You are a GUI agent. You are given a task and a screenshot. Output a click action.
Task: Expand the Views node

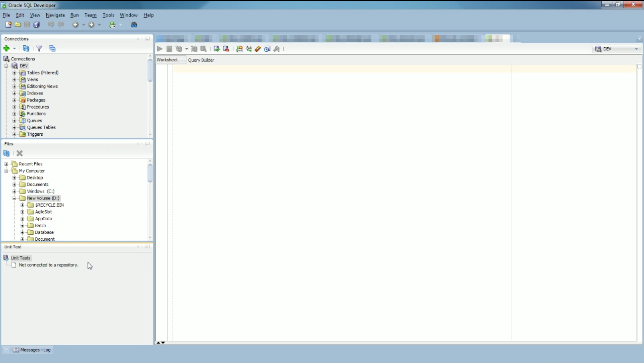coord(15,79)
